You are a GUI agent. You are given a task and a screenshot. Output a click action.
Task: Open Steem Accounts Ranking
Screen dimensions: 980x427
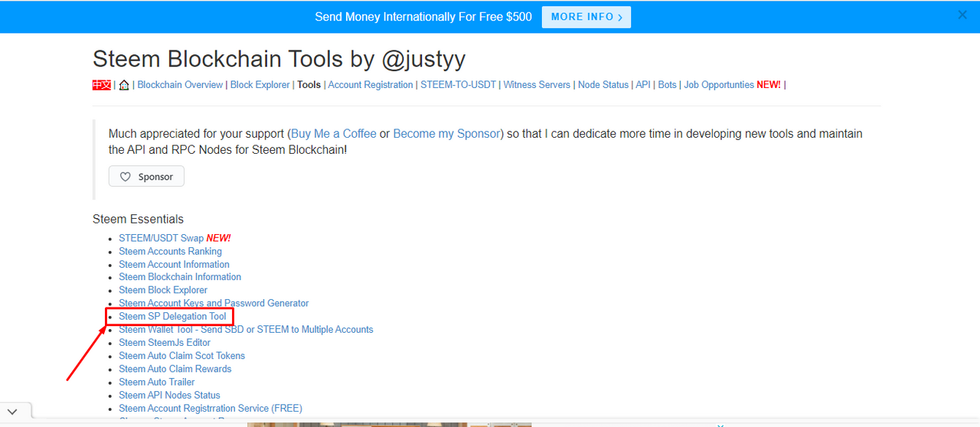click(170, 251)
